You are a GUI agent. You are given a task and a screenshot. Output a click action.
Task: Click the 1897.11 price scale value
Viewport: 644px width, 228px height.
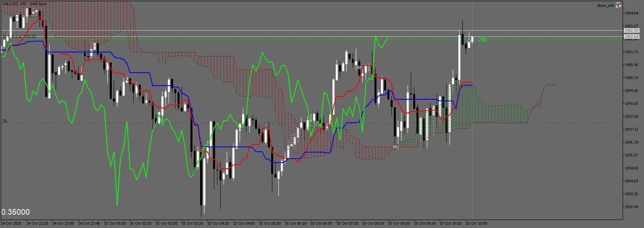631,130
